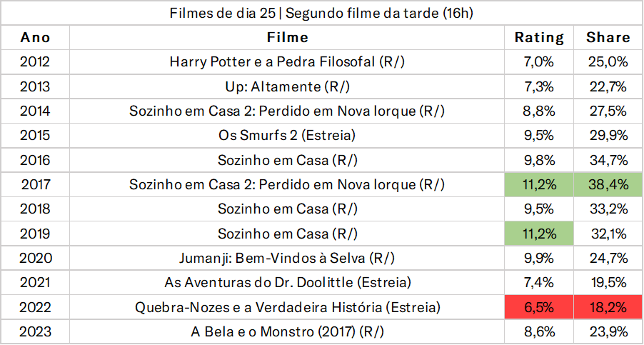Click green 11,2% rating cell for 2017
This screenshot has height=345, width=644.
click(539, 185)
